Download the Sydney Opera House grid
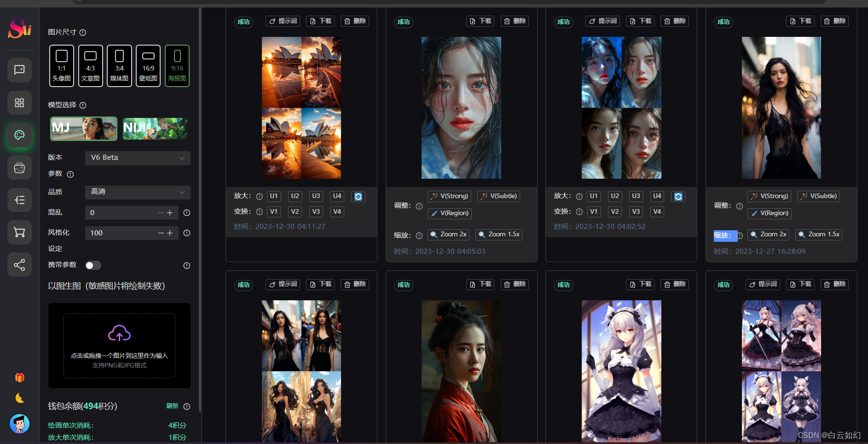868x444 pixels. tap(320, 21)
